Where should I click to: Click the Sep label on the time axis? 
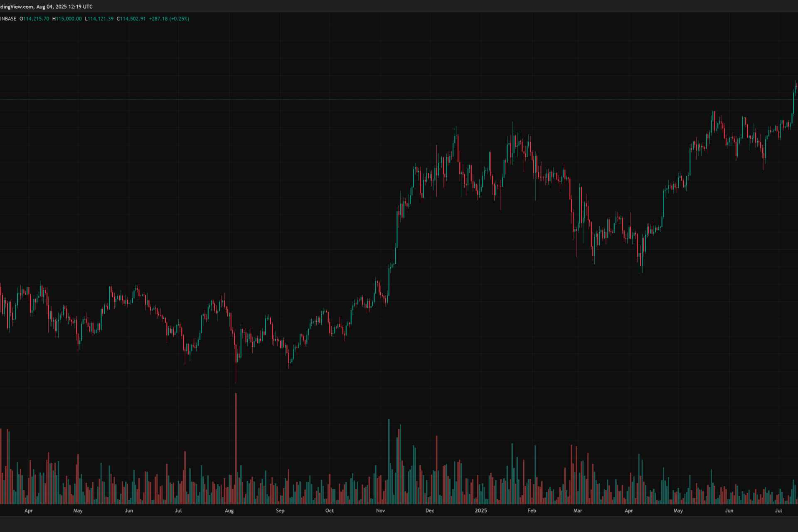coord(280,510)
